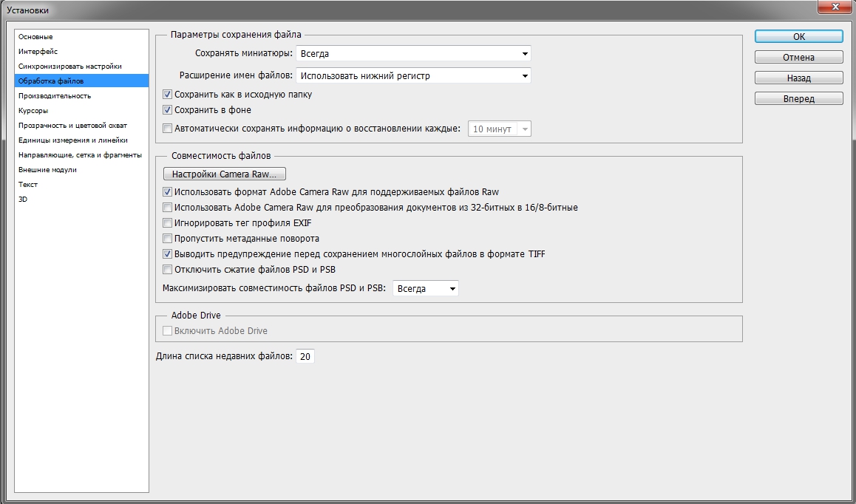The image size is (856, 504).
Task: Select Единицы измерения и линейки
Action: 81,140
